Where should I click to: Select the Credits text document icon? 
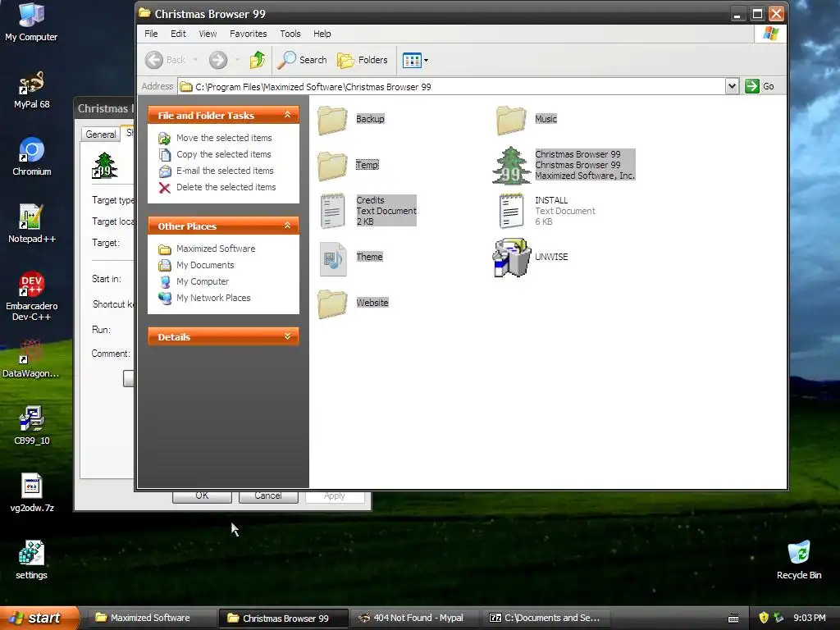coord(332,211)
